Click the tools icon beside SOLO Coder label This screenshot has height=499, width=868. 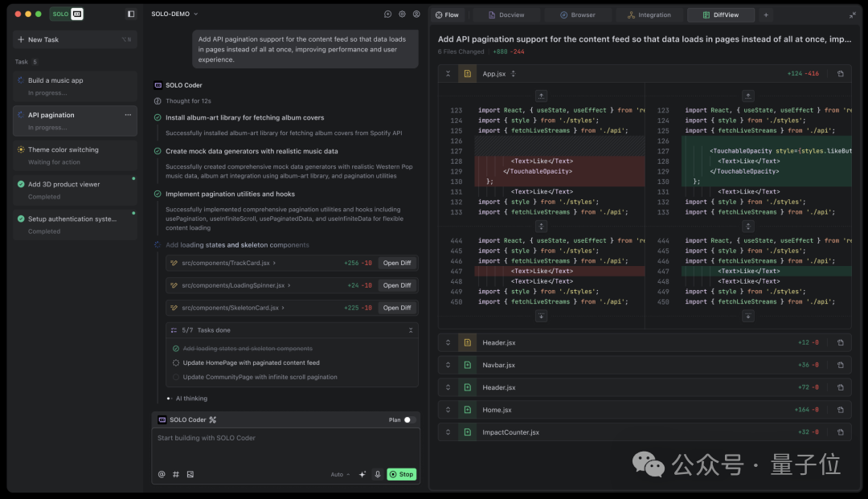click(212, 420)
